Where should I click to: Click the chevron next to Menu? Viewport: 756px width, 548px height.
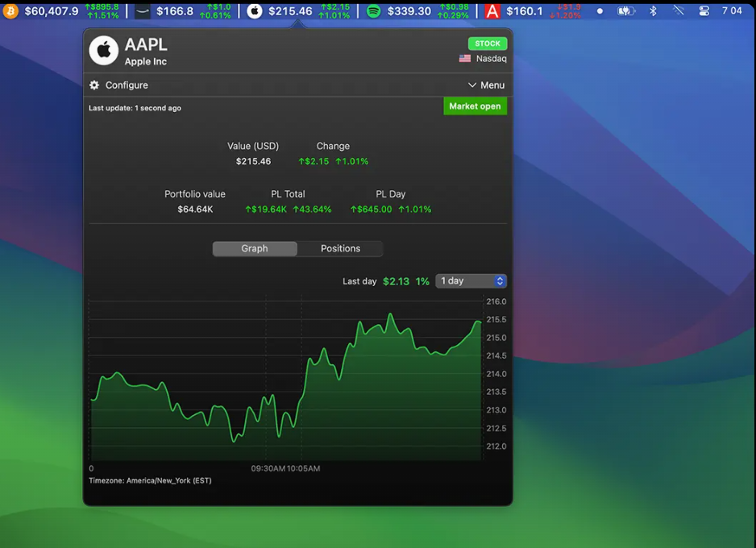pos(472,85)
